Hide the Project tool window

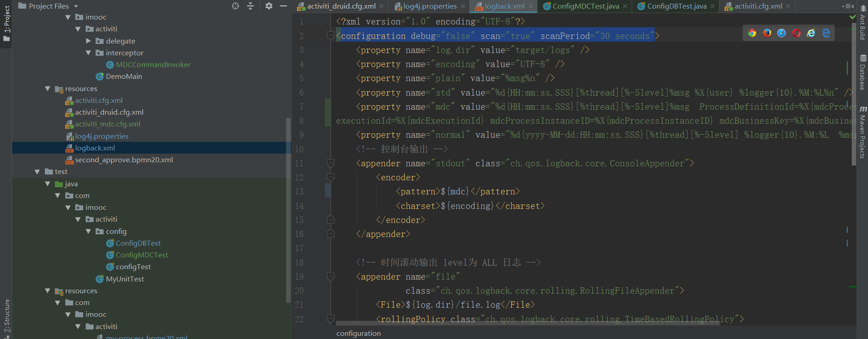[x=283, y=6]
